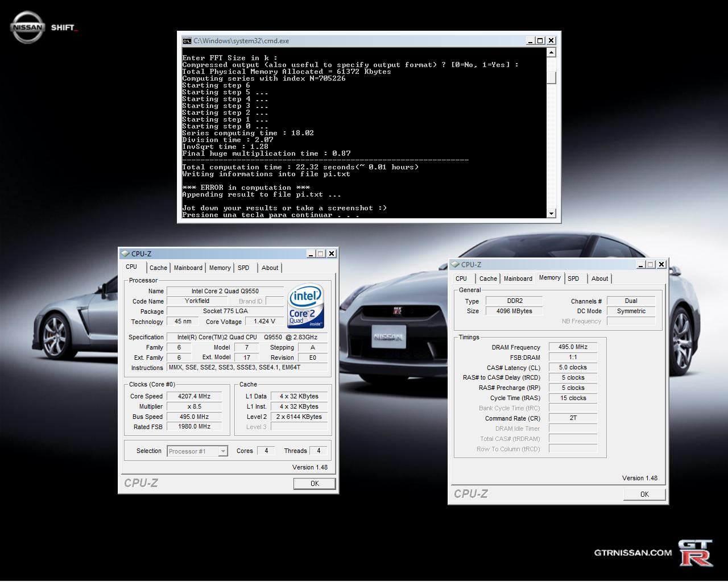728x582 pixels.
Task: Open SPD tab in right CPU-Z window
Action: pyautogui.click(x=573, y=278)
